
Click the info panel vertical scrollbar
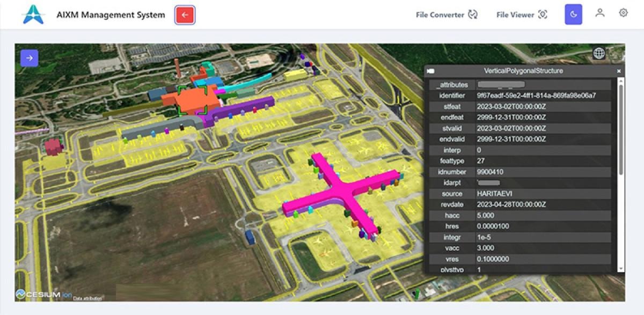(621, 129)
